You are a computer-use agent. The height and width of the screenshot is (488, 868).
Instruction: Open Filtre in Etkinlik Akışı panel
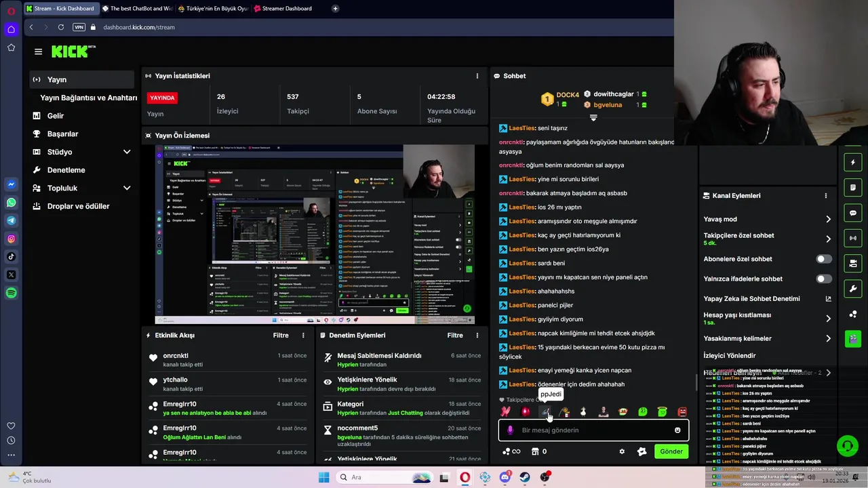pos(281,335)
